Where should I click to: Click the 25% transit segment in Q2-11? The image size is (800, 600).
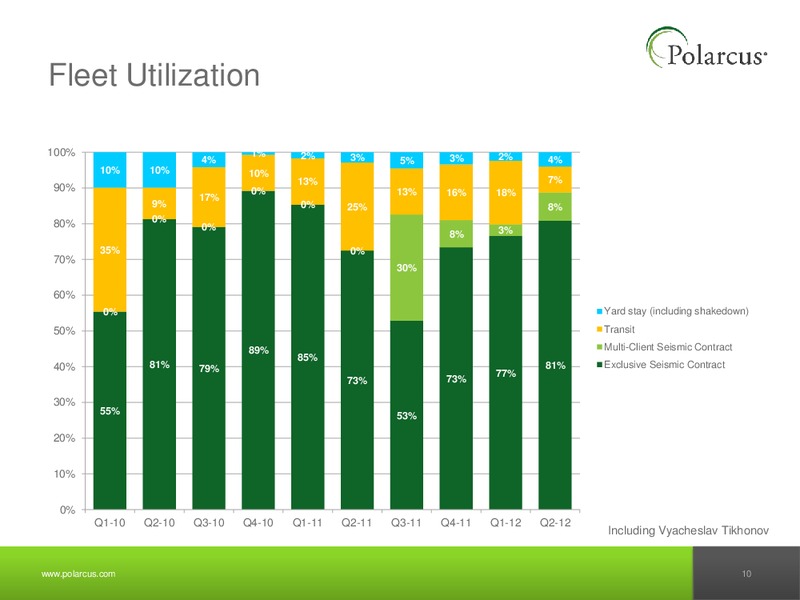357,207
